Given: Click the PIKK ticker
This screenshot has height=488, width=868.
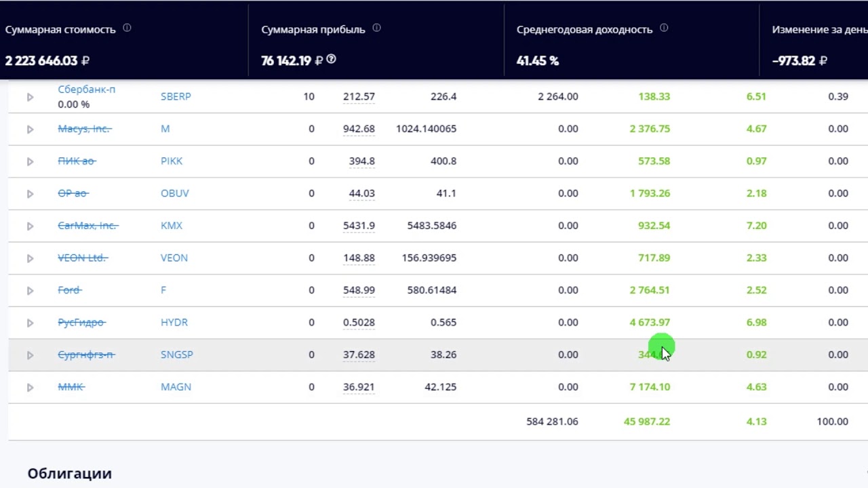Looking at the screenshot, I should tap(172, 161).
